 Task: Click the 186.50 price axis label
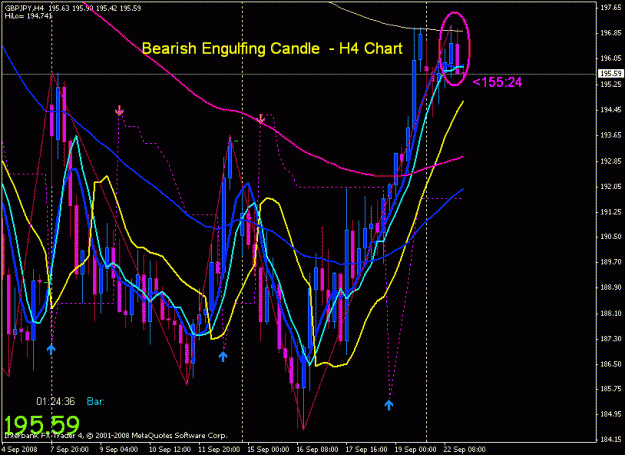[x=611, y=364]
